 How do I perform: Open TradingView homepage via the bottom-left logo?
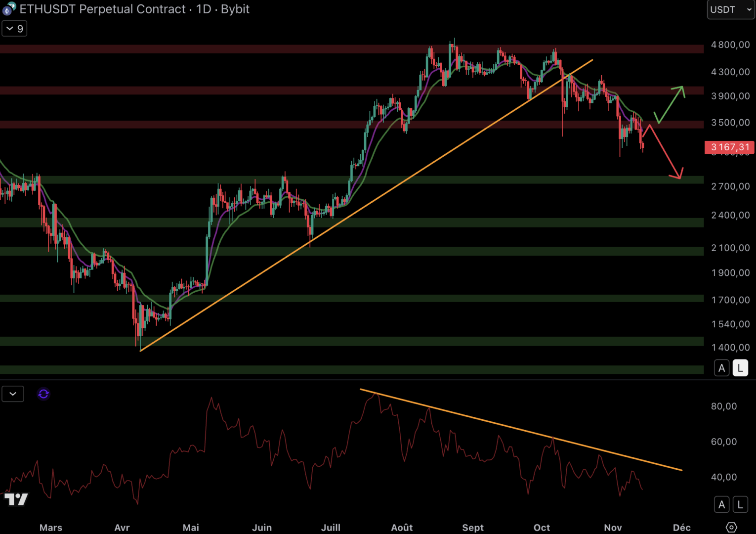[x=16, y=499]
